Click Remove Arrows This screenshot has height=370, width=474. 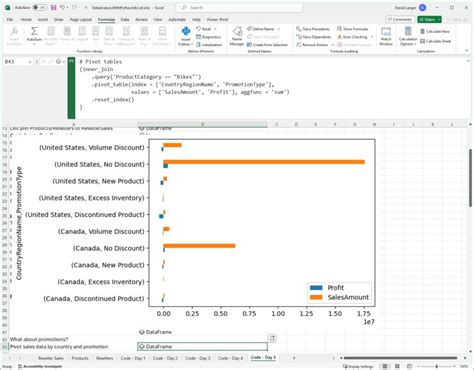click(312, 45)
